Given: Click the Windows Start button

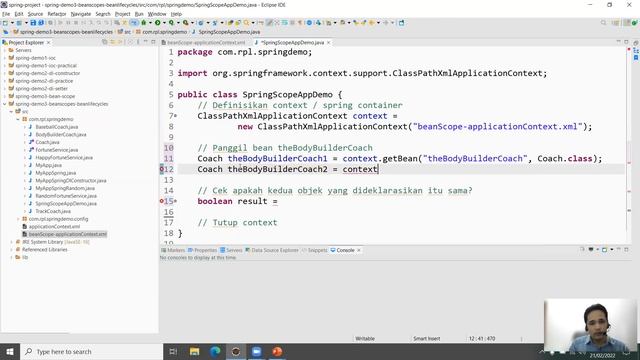Looking at the screenshot, I should (10, 351).
